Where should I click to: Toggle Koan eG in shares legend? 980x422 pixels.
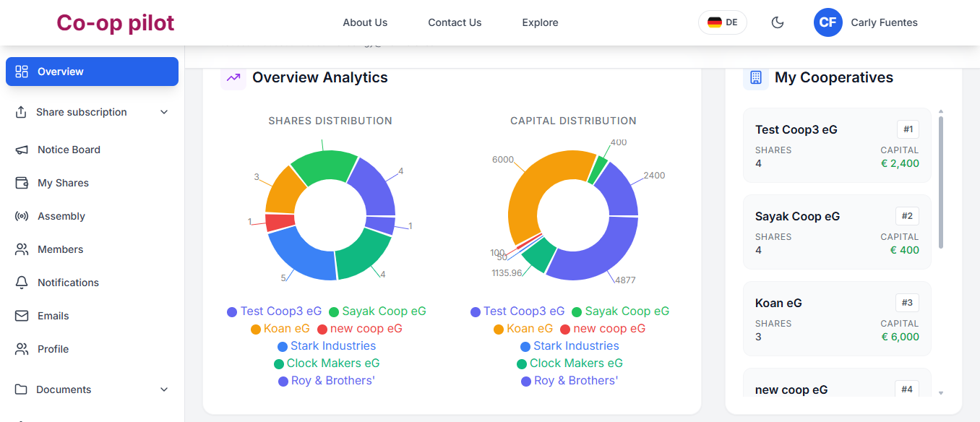point(280,329)
